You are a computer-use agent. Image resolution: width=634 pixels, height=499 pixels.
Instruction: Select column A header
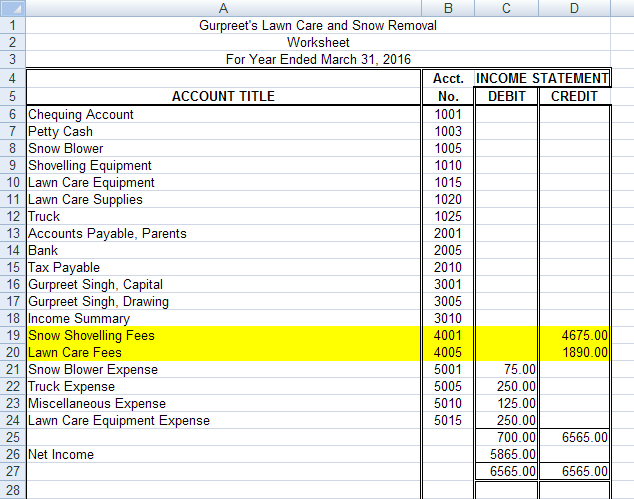click(x=223, y=8)
